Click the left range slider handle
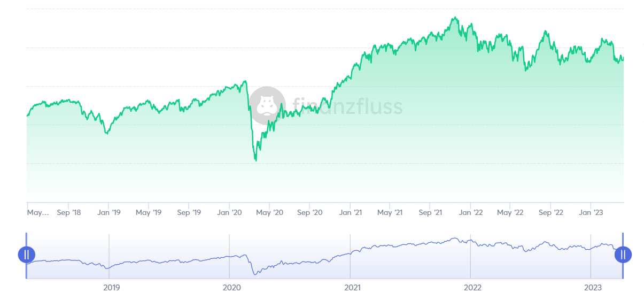644x300 pixels. tap(27, 255)
